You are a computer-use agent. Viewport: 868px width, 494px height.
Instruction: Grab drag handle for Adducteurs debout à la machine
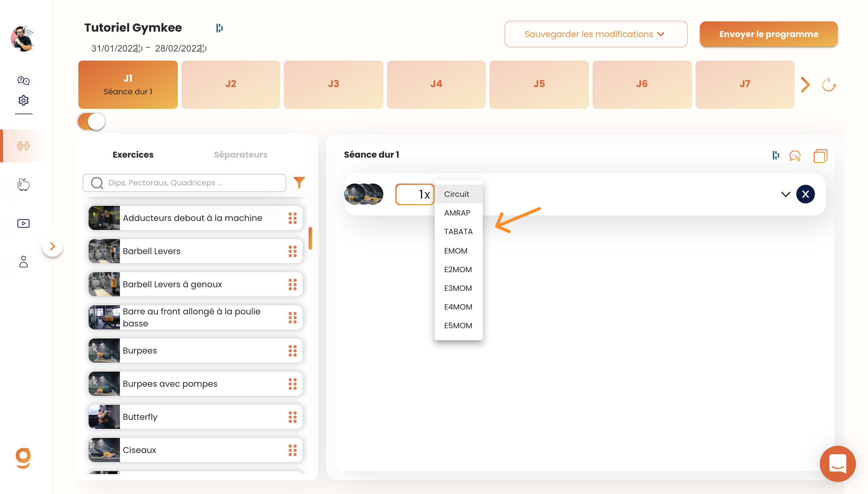pyautogui.click(x=292, y=218)
